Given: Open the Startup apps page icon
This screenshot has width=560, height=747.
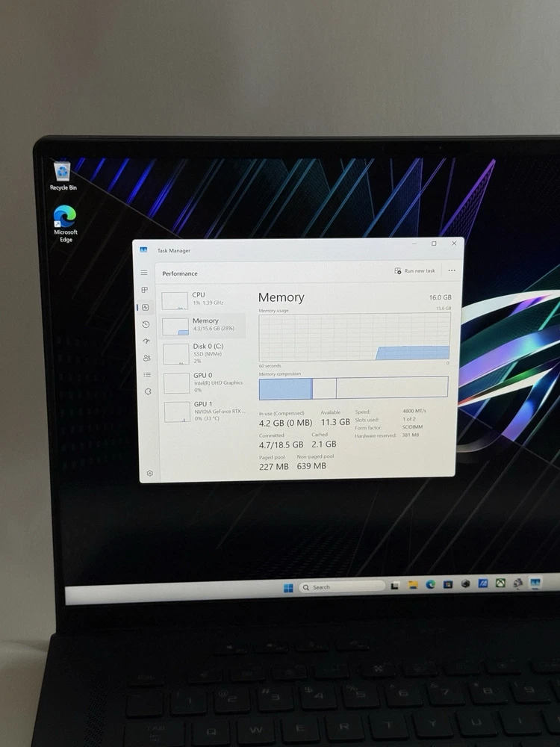Looking at the screenshot, I should pyautogui.click(x=146, y=341).
